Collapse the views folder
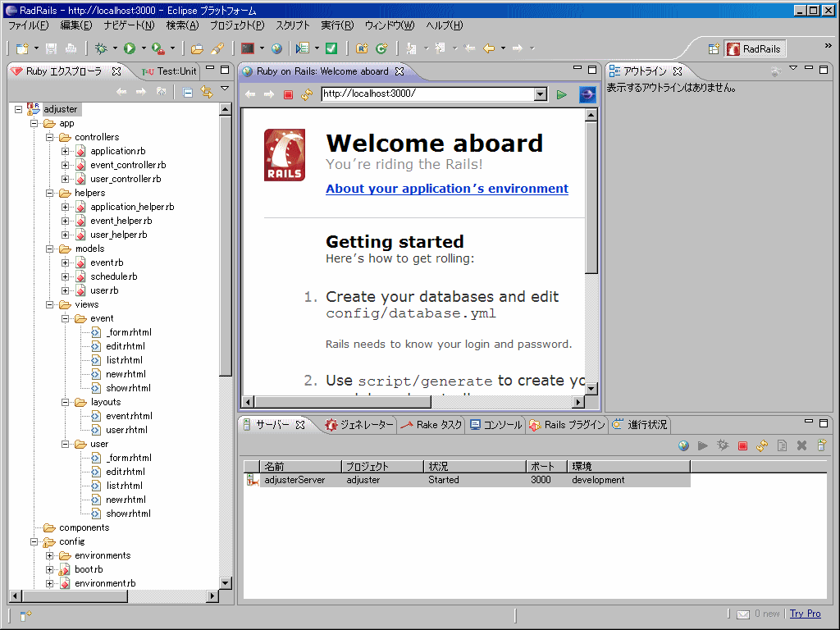840x630 pixels. 50,304
